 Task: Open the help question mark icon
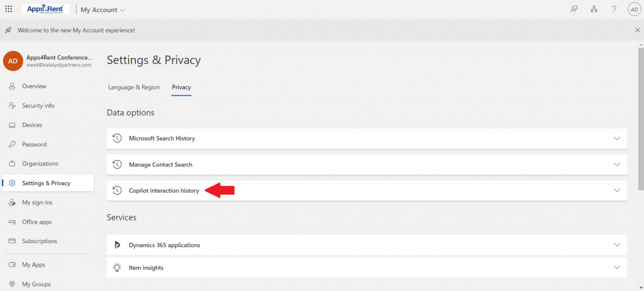[x=614, y=9]
